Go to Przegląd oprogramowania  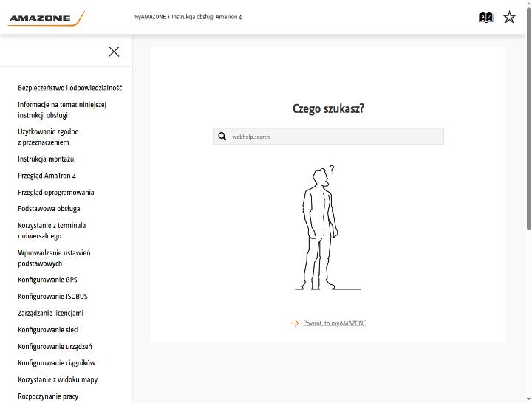[56, 192]
